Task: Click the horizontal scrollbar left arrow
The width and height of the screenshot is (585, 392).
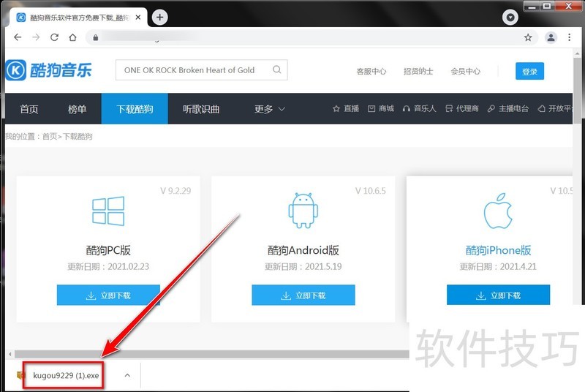Action: (10, 354)
